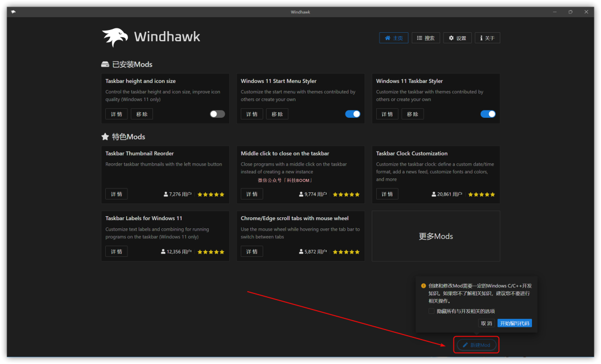Select the Windows 11 Taskbar Styler title

click(x=410, y=81)
